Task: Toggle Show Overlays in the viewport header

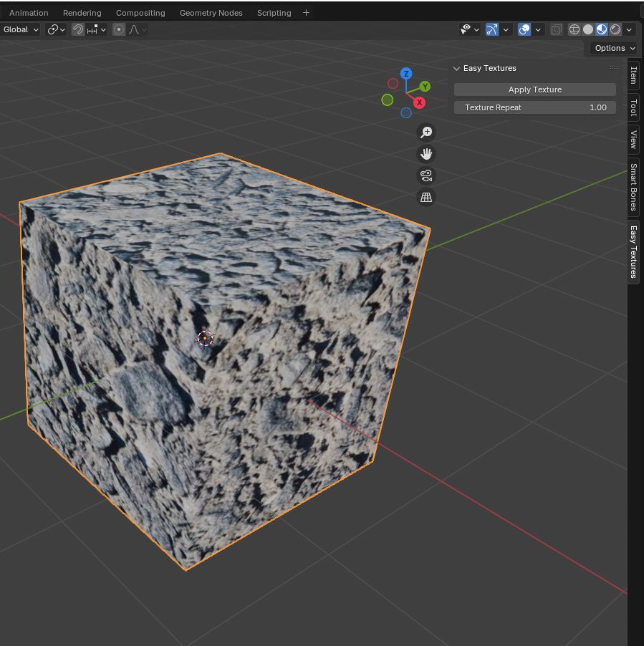Action: click(522, 29)
